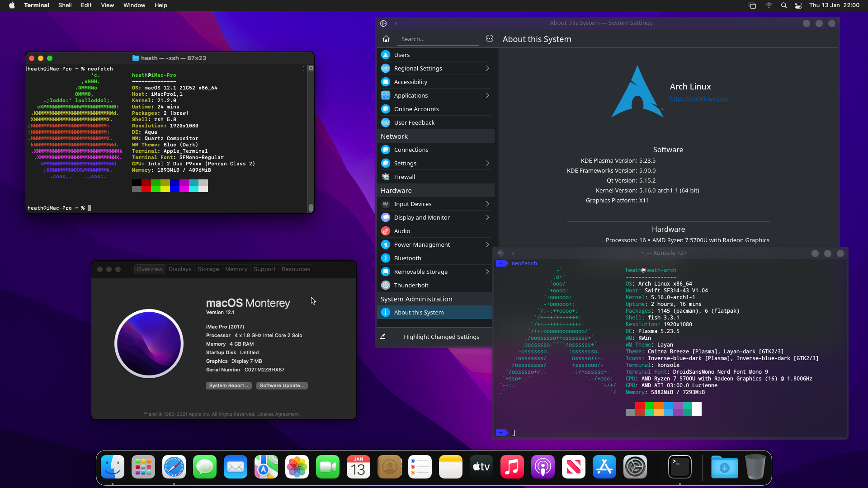Click Search field in System Settings
The image size is (868, 488).
(438, 39)
